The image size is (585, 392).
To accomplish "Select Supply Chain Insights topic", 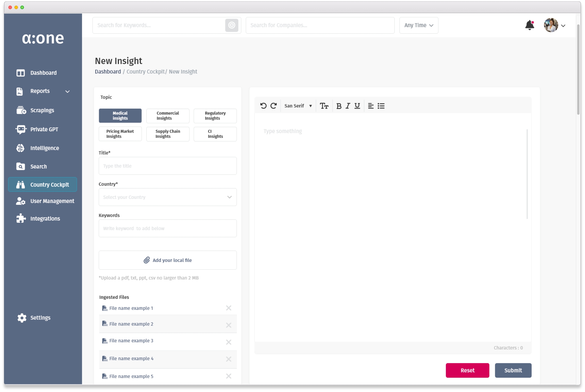I will (168, 134).
